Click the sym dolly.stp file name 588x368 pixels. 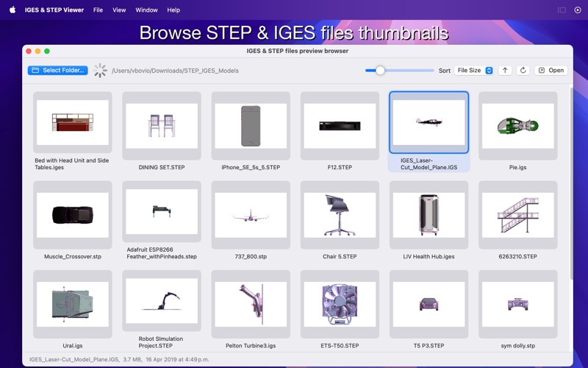[x=518, y=346]
